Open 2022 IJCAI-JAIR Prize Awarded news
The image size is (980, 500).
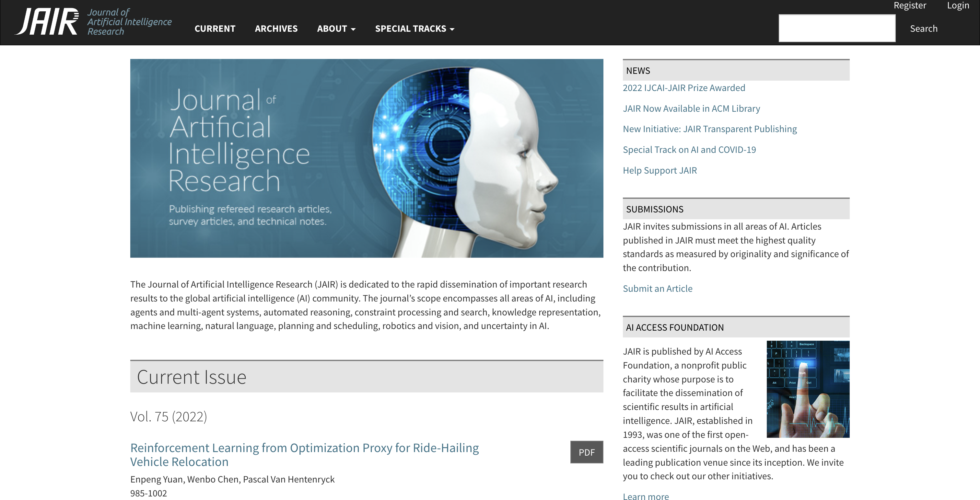pos(684,88)
